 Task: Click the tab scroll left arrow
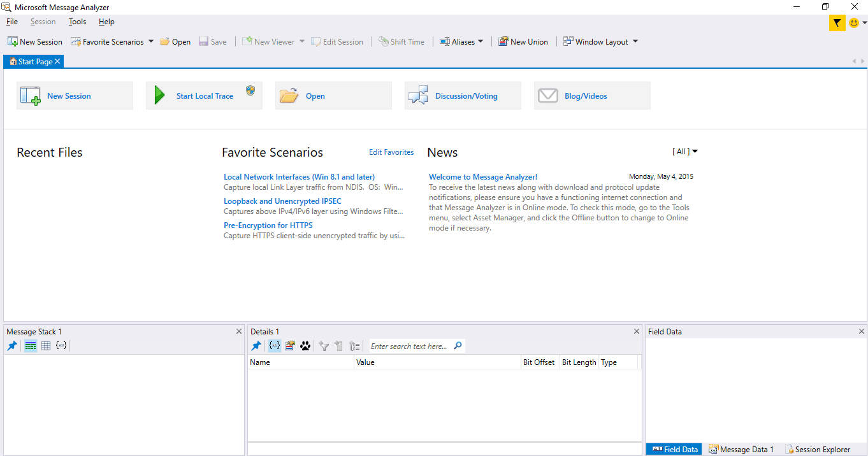[854, 61]
